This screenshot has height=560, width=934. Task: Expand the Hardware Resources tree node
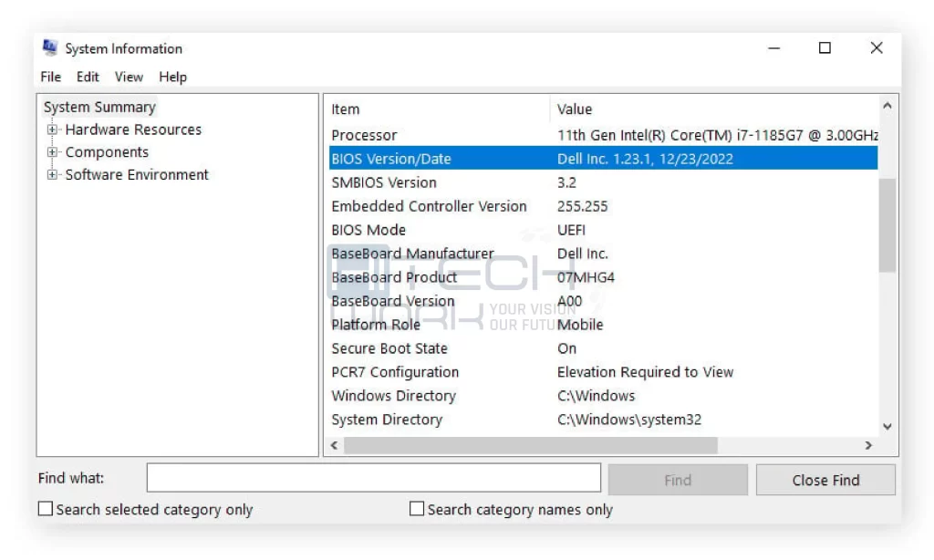(52, 130)
